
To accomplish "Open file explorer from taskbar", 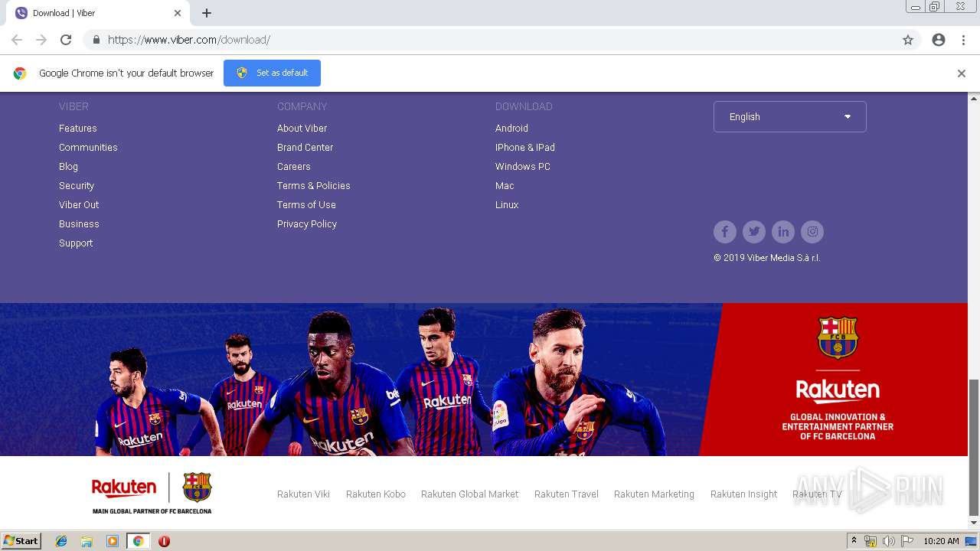I will (87, 541).
